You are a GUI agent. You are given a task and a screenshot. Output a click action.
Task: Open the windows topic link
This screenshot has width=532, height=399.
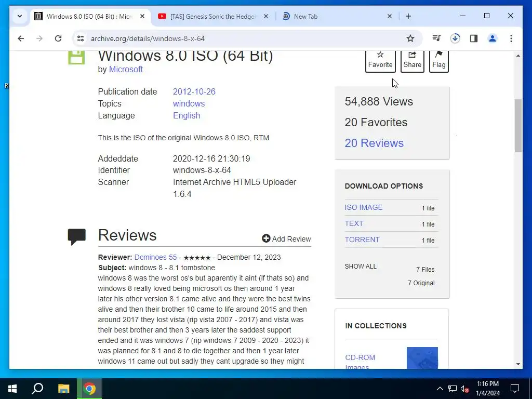189,103
